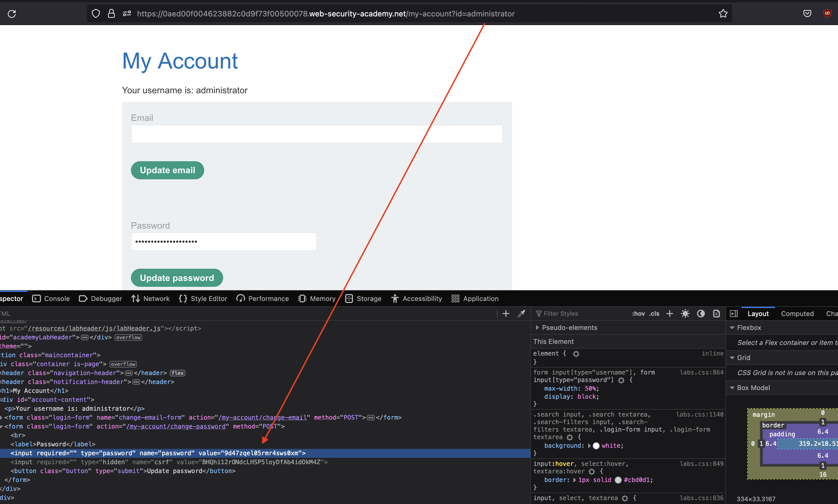Click the Update password button

click(177, 278)
